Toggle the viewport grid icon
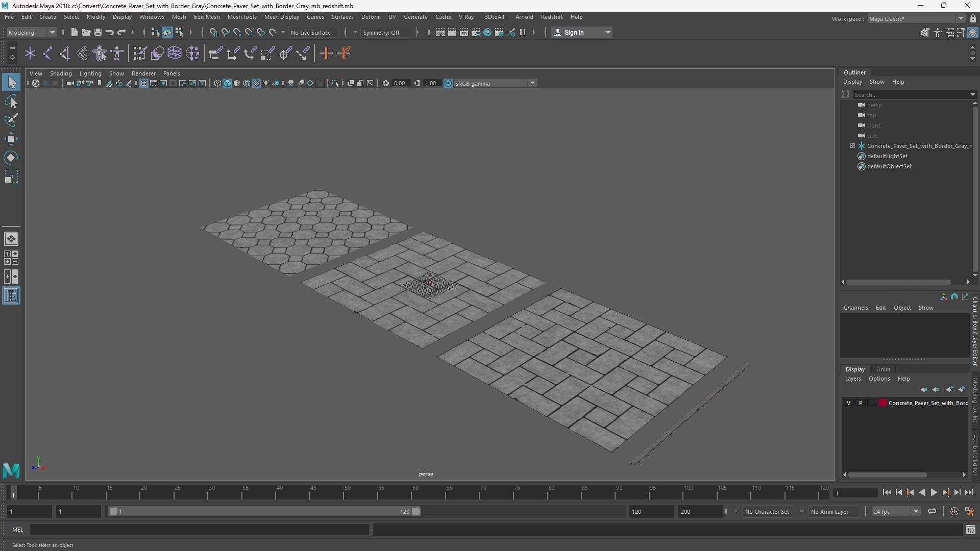 click(x=144, y=83)
